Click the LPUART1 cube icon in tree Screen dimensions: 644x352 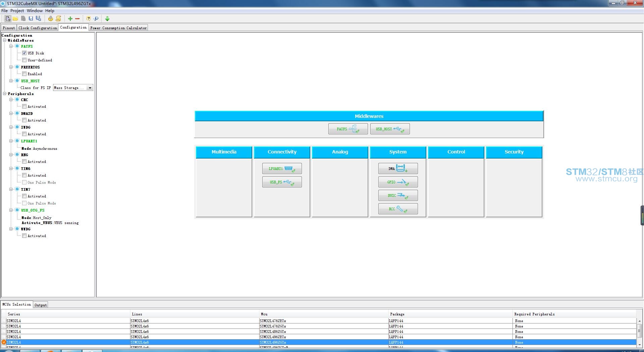[x=17, y=141]
